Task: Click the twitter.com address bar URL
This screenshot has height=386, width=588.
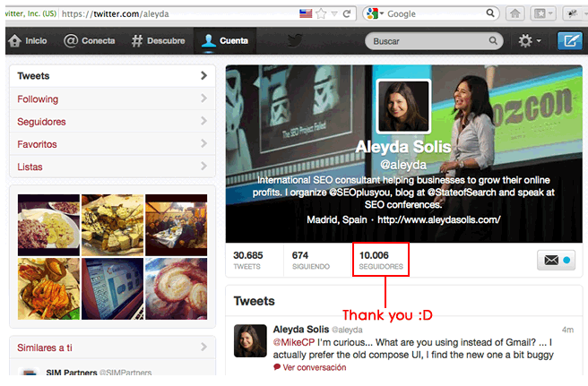Action: point(115,13)
